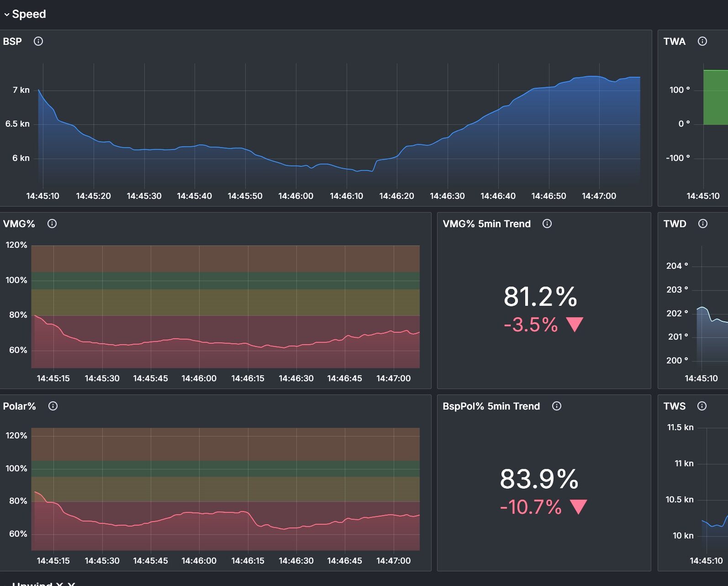Click the info icon beside BSP title

38,41
